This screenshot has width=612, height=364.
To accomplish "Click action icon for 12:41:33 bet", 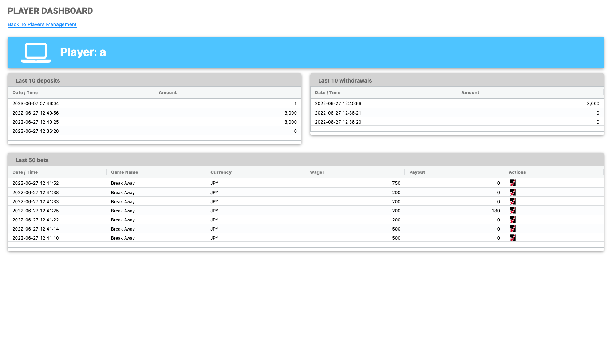I will [512, 201].
